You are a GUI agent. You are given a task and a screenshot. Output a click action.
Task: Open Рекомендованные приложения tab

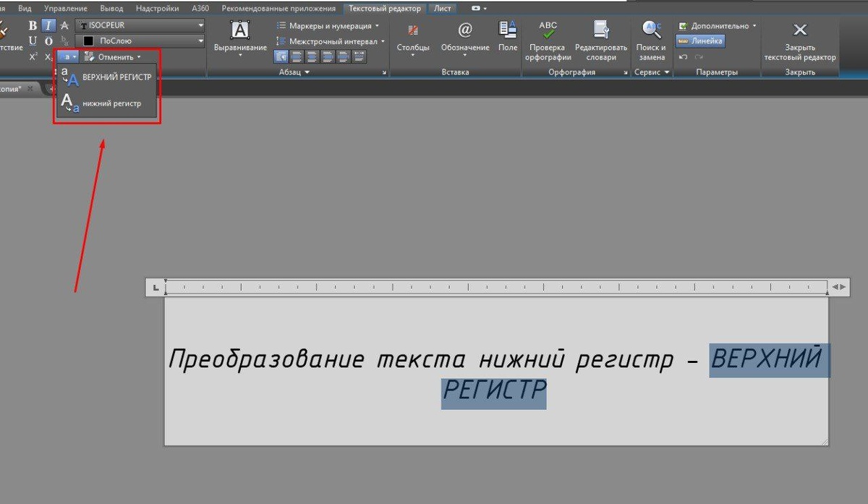(x=278, y=8)
